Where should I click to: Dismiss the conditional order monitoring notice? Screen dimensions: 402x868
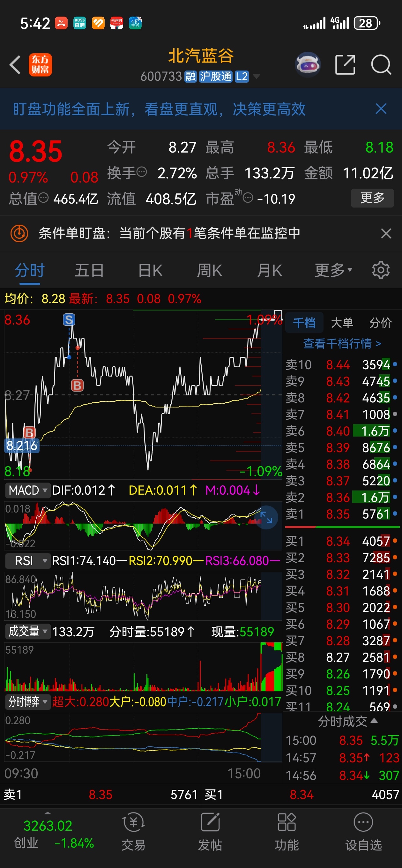[386, 234]
